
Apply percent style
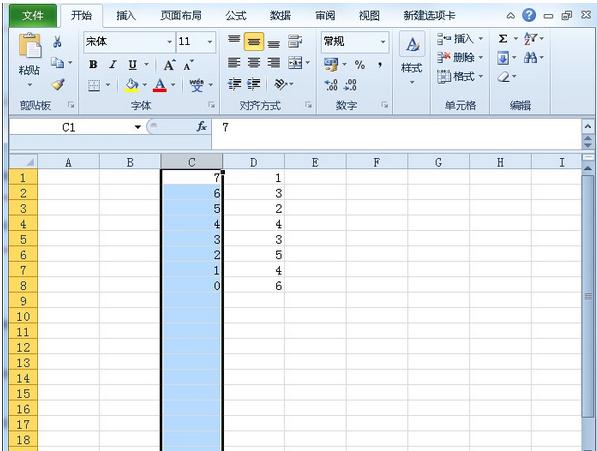tap(359, 65)
